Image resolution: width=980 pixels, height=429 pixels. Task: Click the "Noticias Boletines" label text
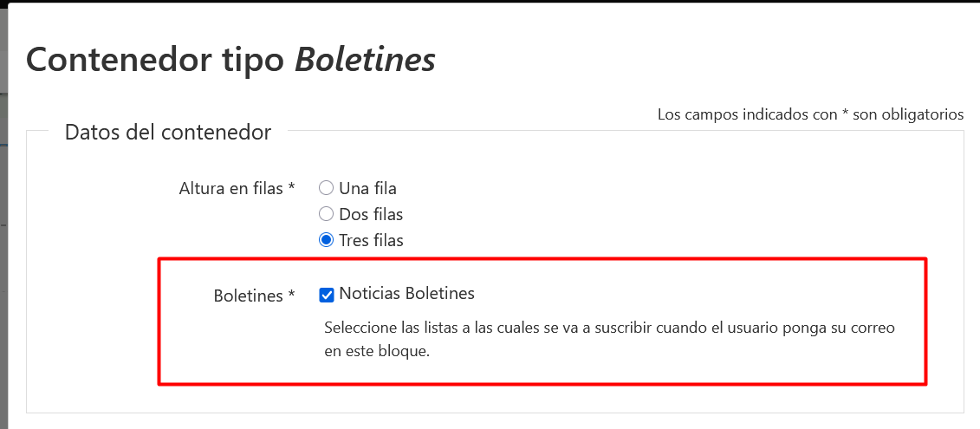tap(406, 294)
